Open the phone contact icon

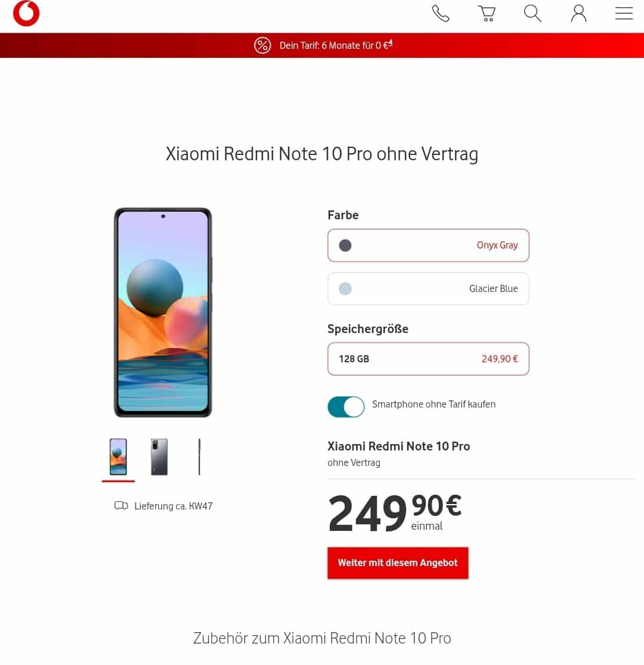click(441, 14)
